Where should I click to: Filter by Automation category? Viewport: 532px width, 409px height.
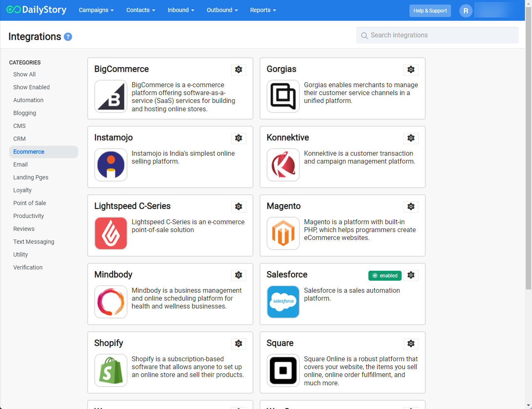pyautogui.click(x=28, y=100)
